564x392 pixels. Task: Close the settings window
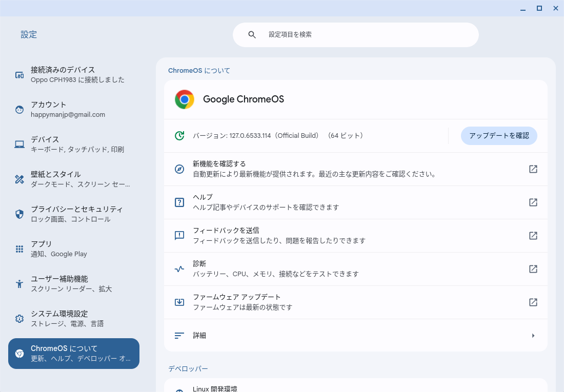[556, 8]
